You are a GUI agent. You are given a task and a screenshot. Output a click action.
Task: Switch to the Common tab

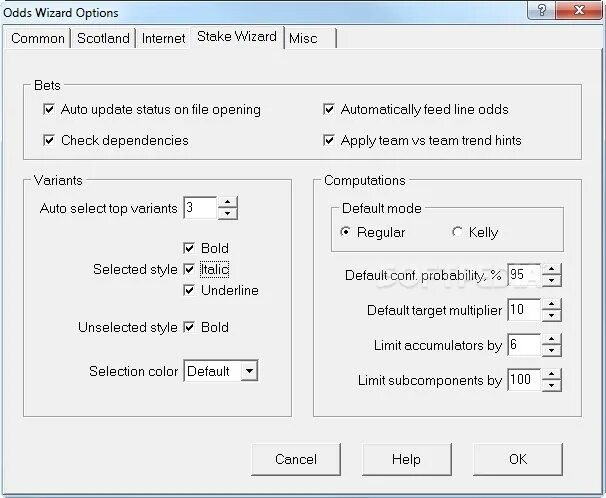38,38
